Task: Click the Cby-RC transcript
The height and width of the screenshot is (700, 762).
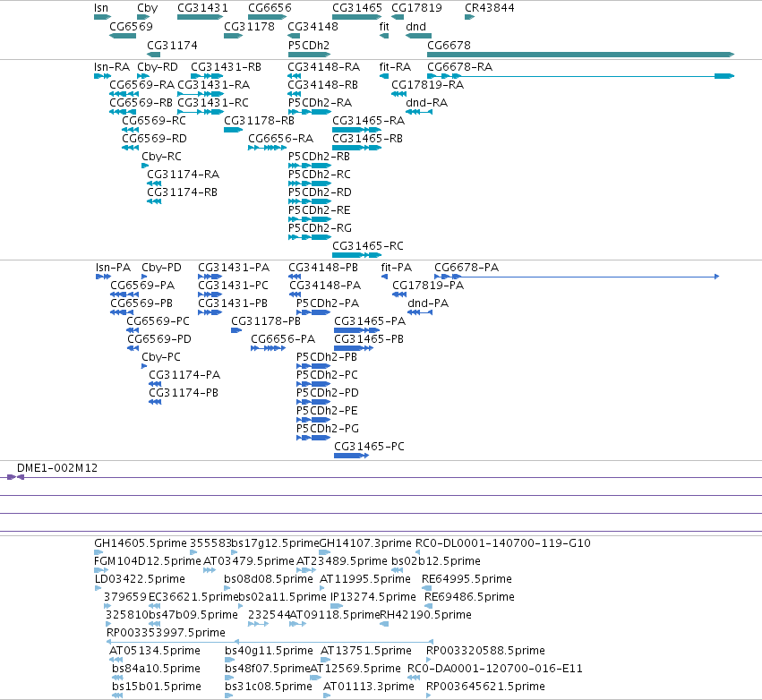Action: point(145,166)
